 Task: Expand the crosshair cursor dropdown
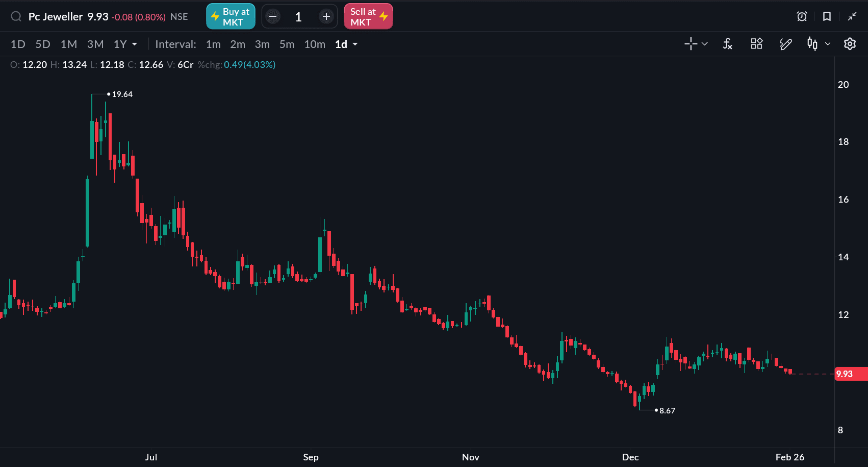click(705, 44)
